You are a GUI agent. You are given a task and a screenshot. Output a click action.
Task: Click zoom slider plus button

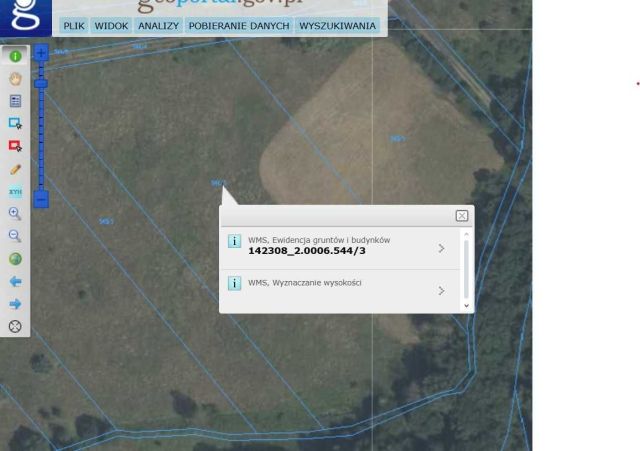tap(41, 53)
